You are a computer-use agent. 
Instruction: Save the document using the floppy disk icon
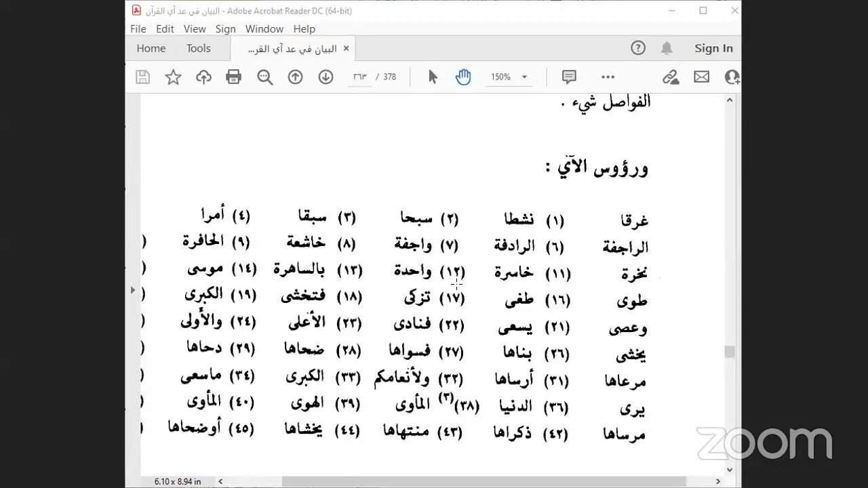[x=142, y=77]
